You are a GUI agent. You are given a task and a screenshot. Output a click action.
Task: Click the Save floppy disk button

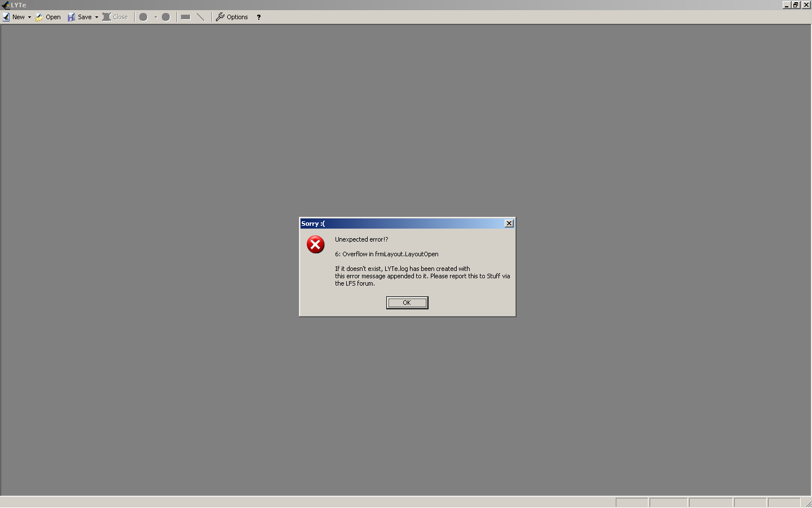(80, 17)
